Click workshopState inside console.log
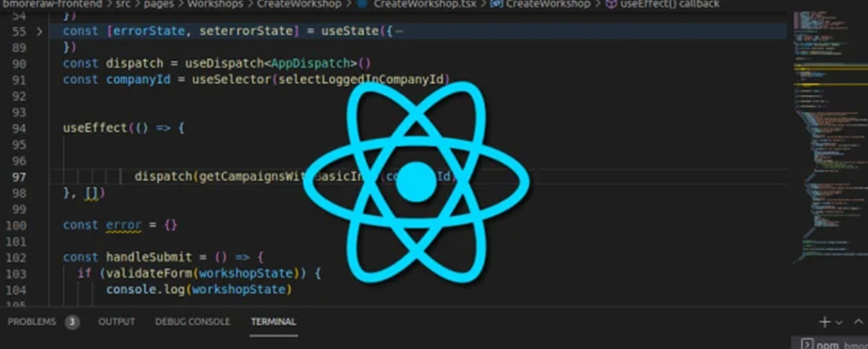This screenshot has height=349, width=868. pos(239,289)
